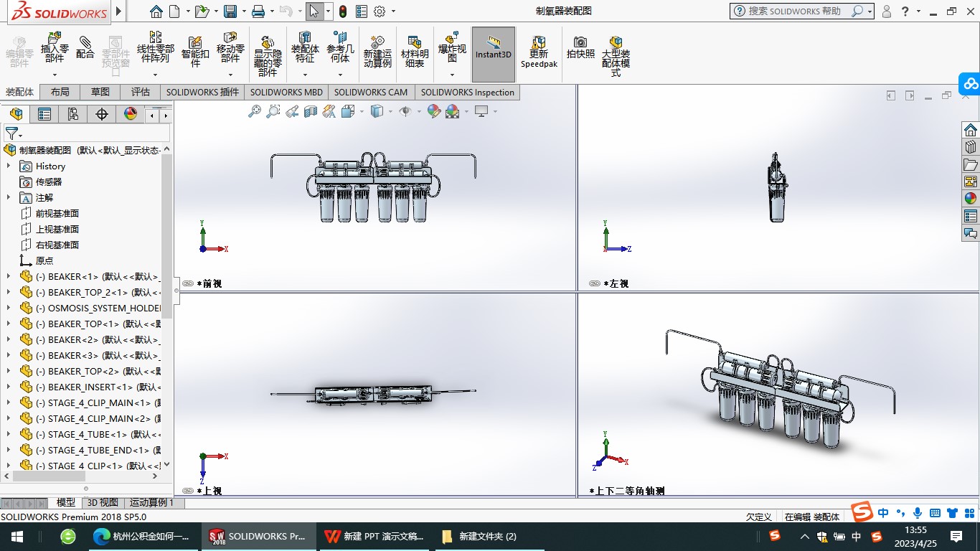Select the Smart Fasteners (智能扣件) tool

[x=194, y=50]
